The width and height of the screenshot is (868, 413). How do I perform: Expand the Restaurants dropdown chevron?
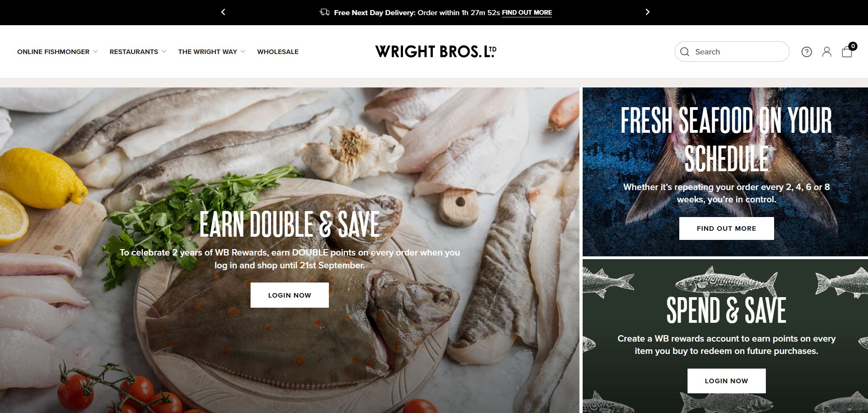[164, 52]
